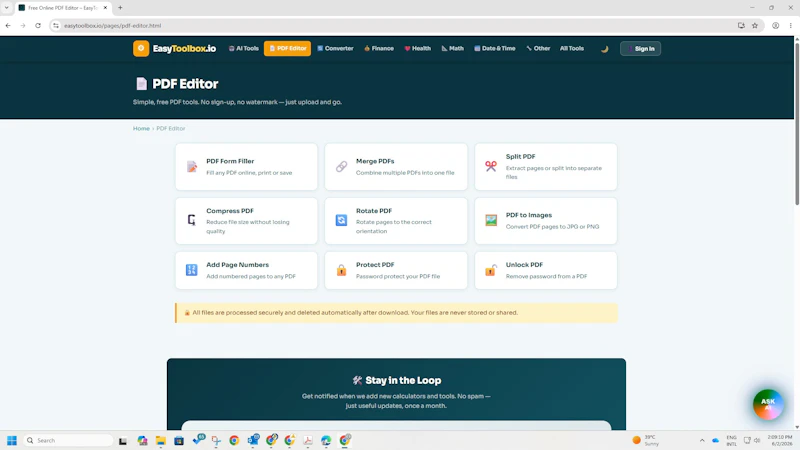Open the PDF Form Filler title

click(230, 161)
